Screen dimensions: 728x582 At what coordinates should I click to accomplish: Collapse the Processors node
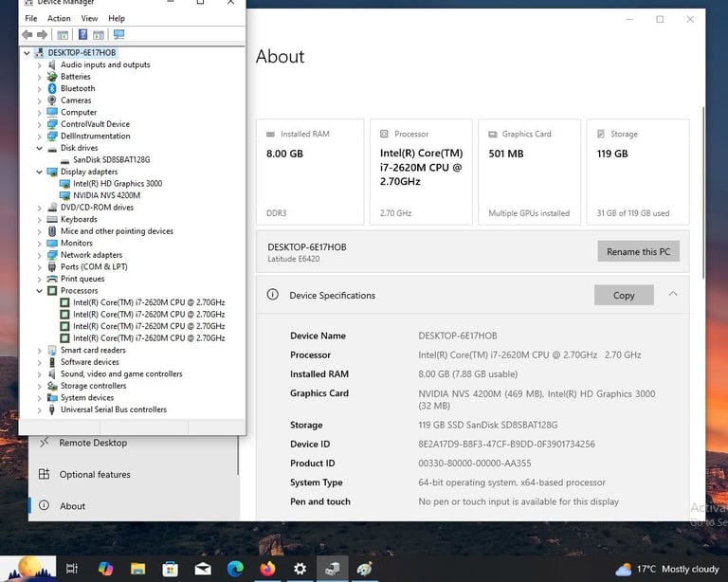[40, 291]
